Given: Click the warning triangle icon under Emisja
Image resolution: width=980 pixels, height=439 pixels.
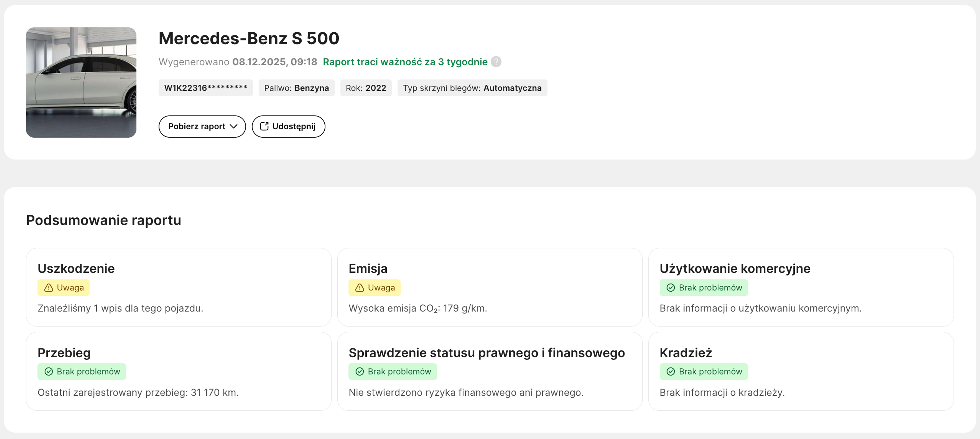Looking at the screenshot, I should (x=360, y=288).
